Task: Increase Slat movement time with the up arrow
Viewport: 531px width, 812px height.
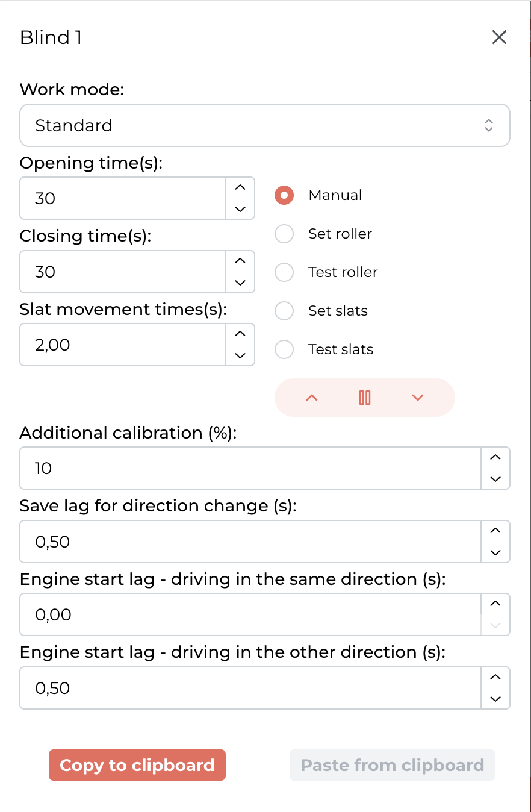Action: coord(240,334)
